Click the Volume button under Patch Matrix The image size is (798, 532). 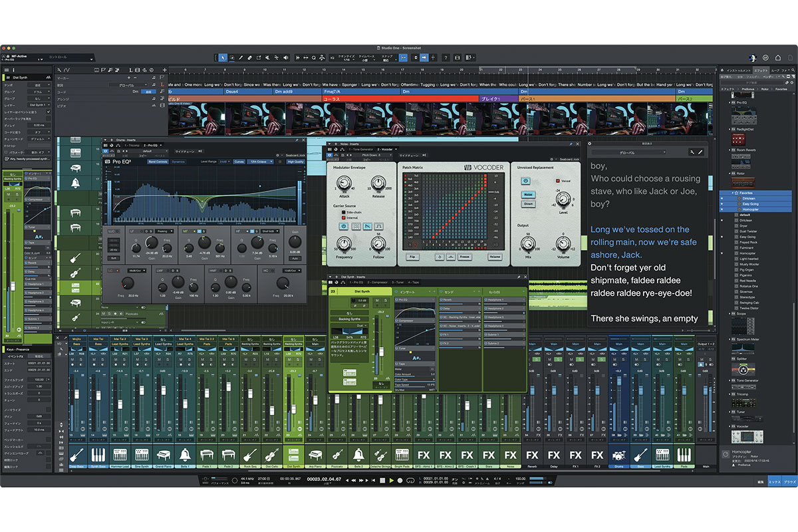pos(495,257)
